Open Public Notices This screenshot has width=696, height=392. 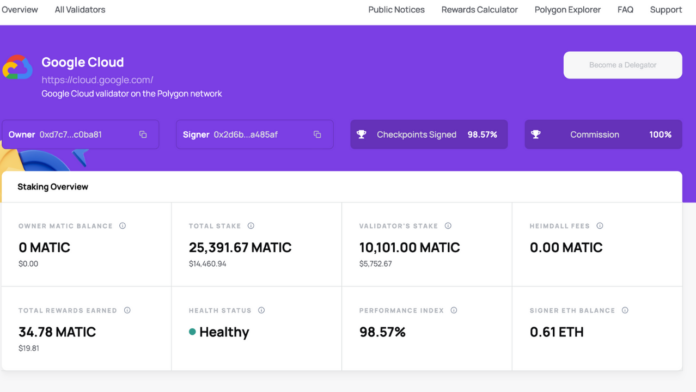click(396, 10)
